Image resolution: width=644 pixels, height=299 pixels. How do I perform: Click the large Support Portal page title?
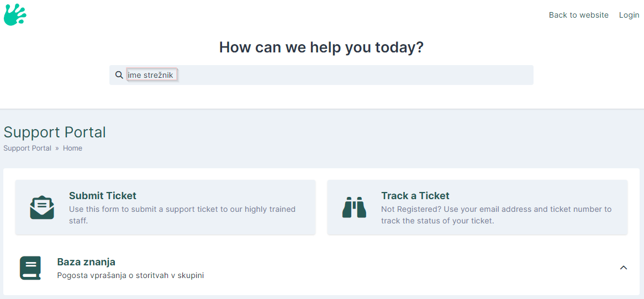pos(55,132)
